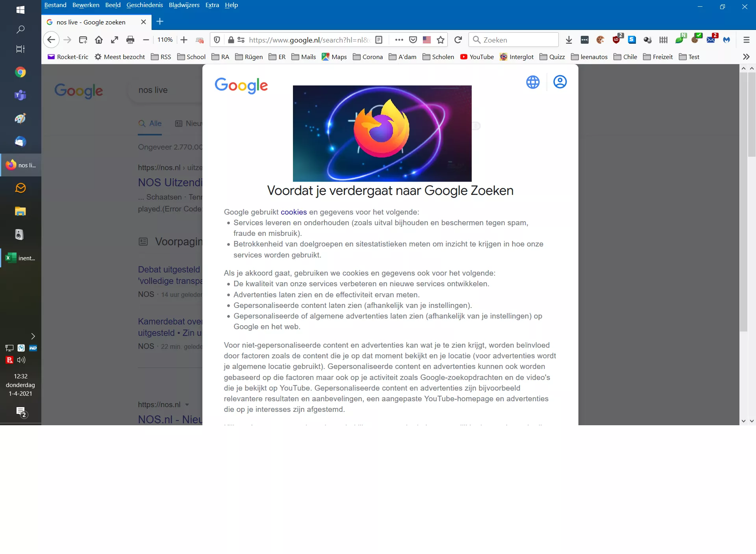Click tracking protection shield in address bar
The width and height of the screenshot is (756, 554).
217,40
